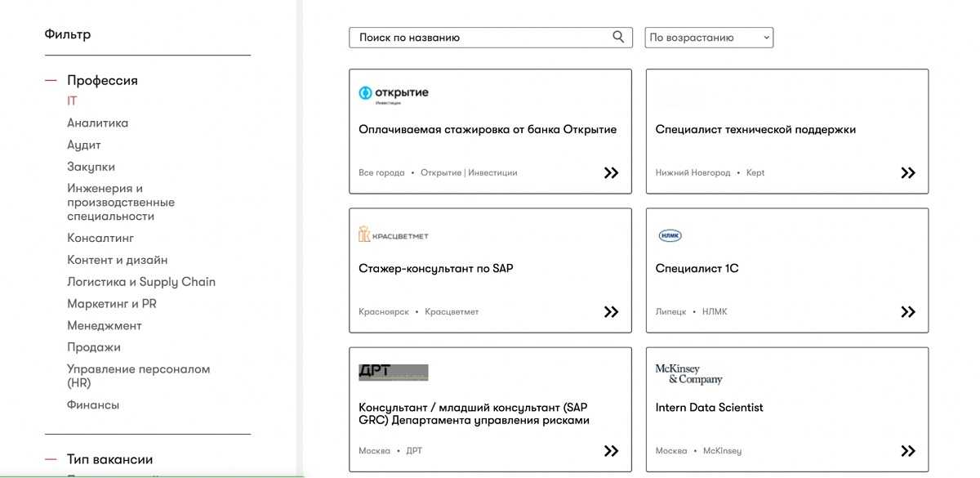Collapse the Тип вакансии filter section
Image resolution: width=980 pixels, height=478 pixels.
coord(51,459)
